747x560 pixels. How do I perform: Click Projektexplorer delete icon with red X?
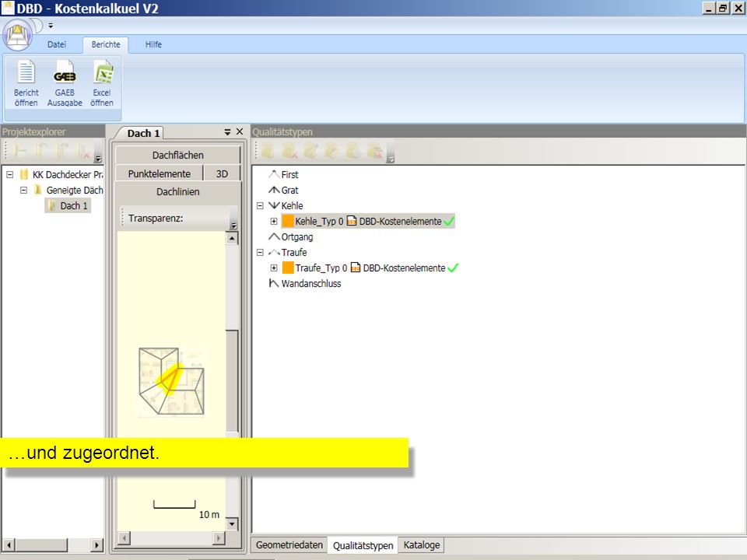coord(83,151)
